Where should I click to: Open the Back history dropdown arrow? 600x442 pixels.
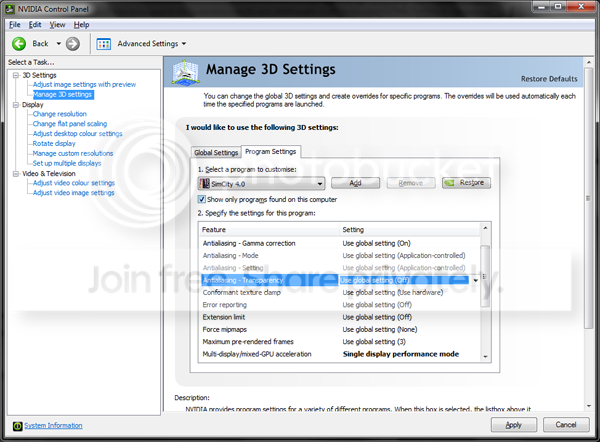(x=59, y=44)
